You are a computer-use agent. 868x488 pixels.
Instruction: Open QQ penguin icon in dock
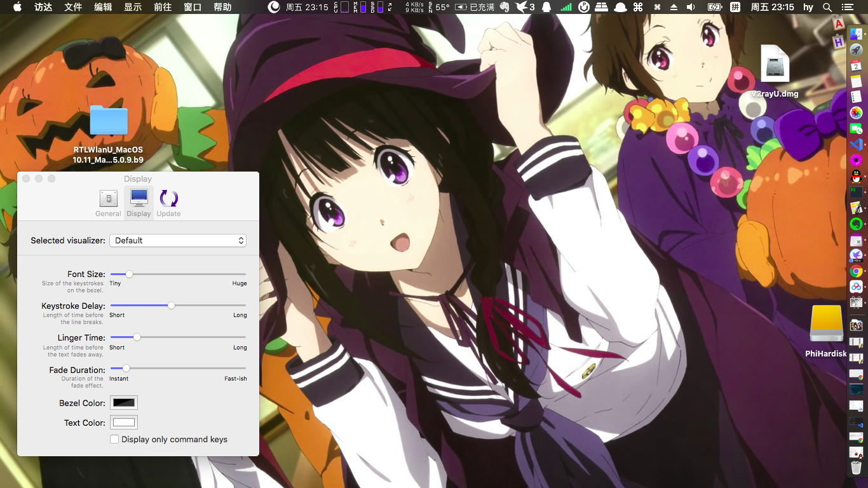(x=856, y=176)
